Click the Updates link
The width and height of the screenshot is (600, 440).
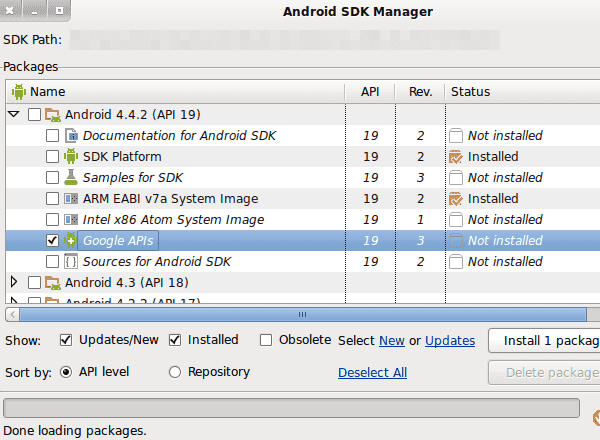tap(450, 341)
